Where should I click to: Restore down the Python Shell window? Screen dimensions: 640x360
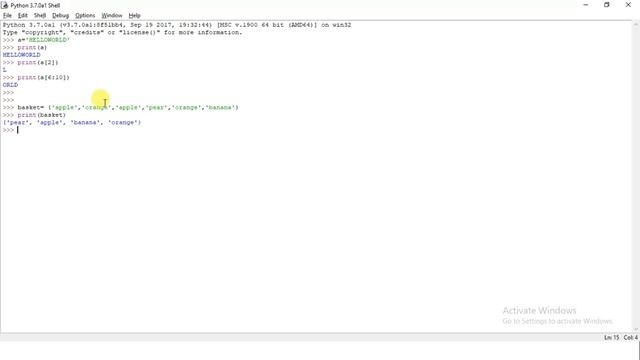607,5
